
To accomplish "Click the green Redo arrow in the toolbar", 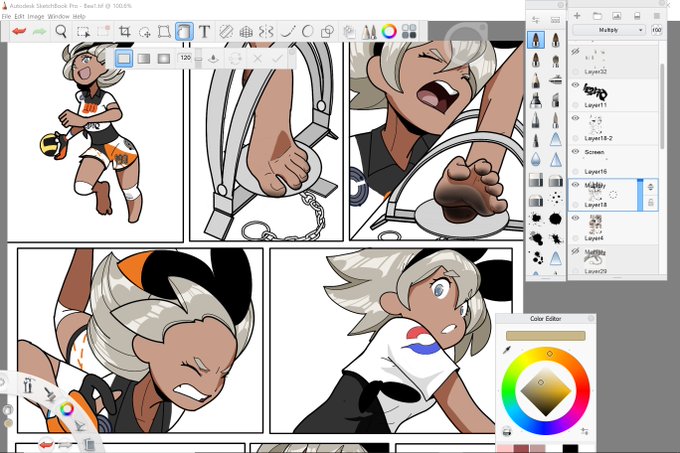I will (39, 31).
